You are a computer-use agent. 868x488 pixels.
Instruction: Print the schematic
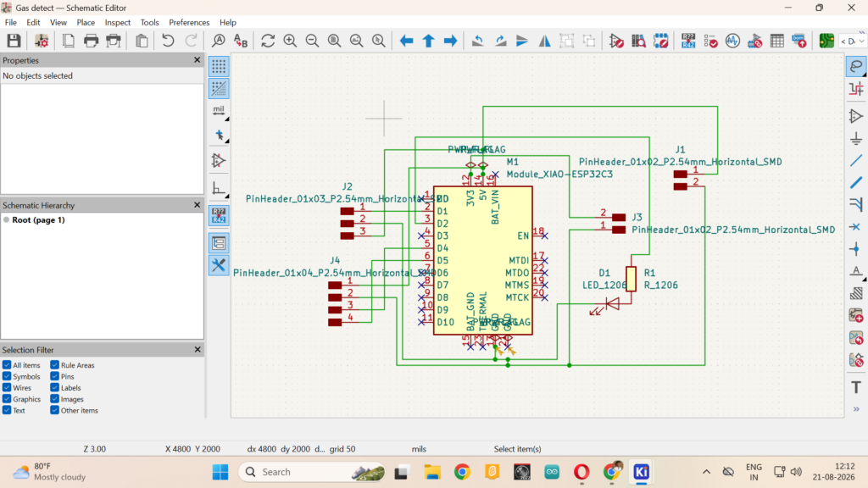pos(91,41)
